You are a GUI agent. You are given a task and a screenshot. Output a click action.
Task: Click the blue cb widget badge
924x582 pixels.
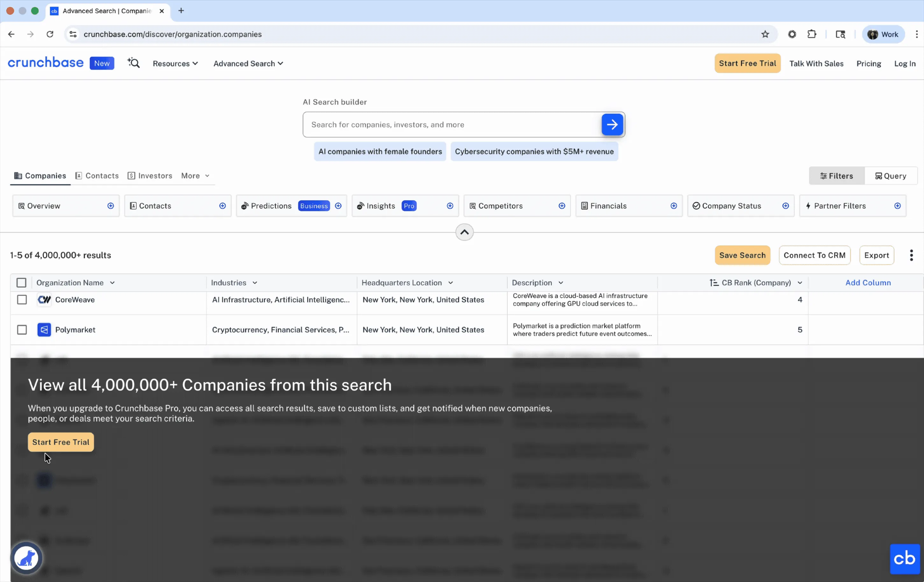(x=905, y=558)
